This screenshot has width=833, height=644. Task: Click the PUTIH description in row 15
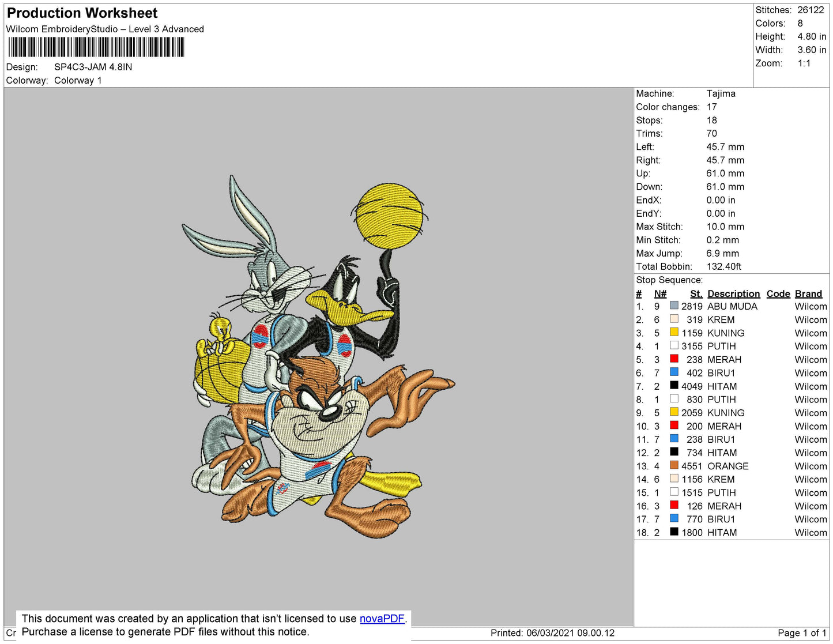[721, 492]
